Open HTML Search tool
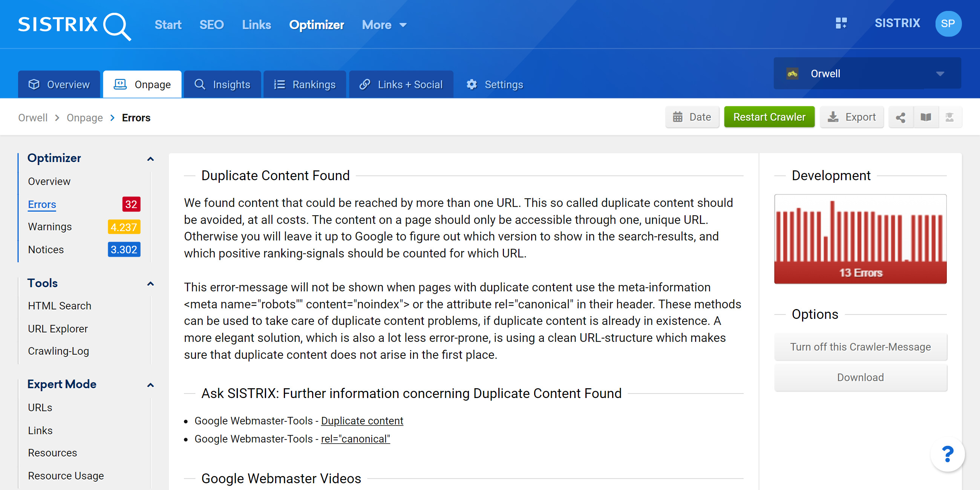 tap(59, 306)
